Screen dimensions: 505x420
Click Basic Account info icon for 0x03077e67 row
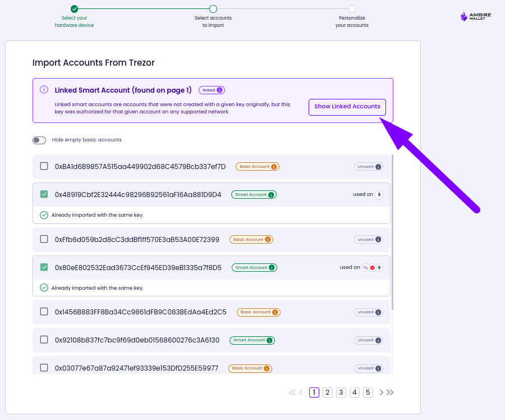click(267, 368)
